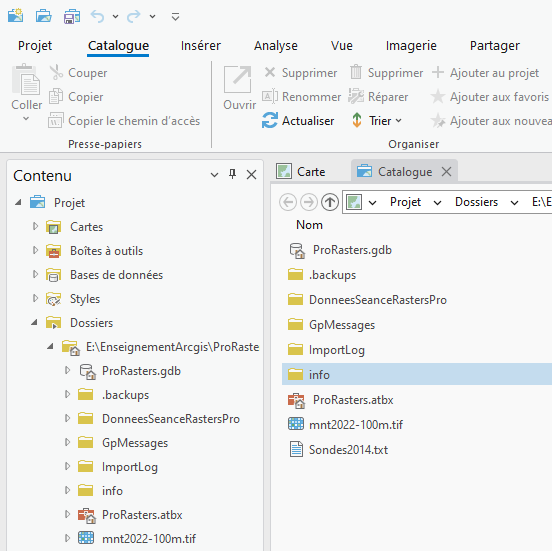This screenshot has width=552, height=551.
Task: Close the Contenu pane
Action: [x=251, y=174]
